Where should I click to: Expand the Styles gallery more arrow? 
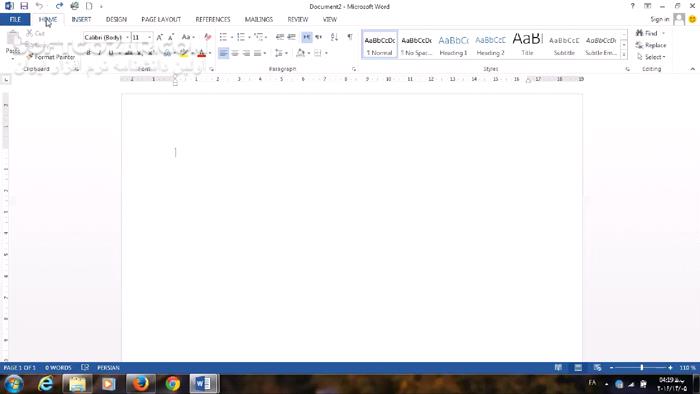624,55
